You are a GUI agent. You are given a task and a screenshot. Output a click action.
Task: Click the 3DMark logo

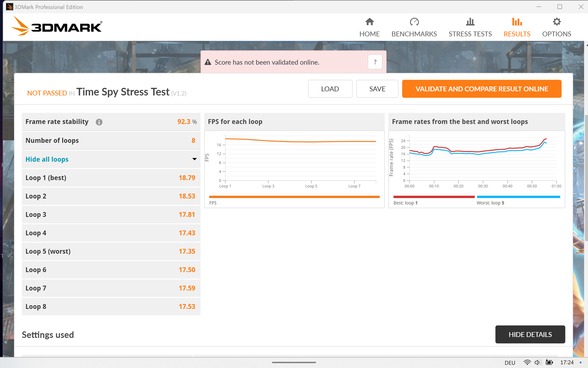click(57, 27)
